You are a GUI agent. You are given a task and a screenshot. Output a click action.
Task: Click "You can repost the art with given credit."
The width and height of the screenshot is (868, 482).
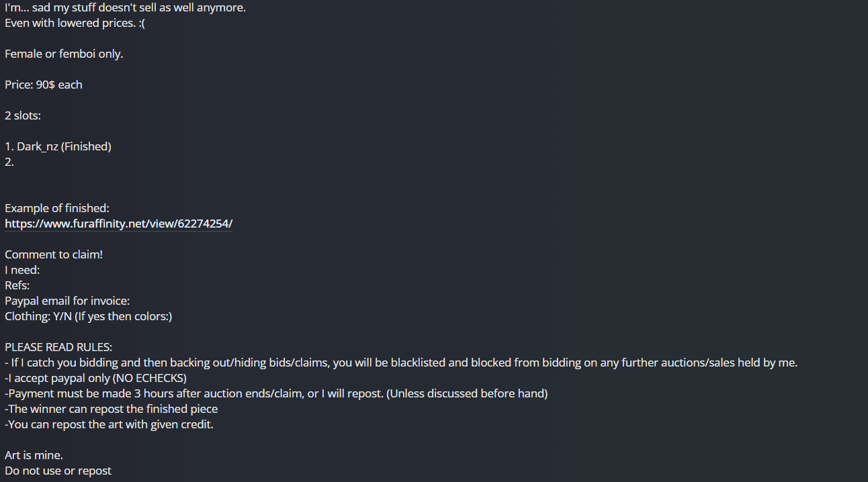[x=109, y=424]
